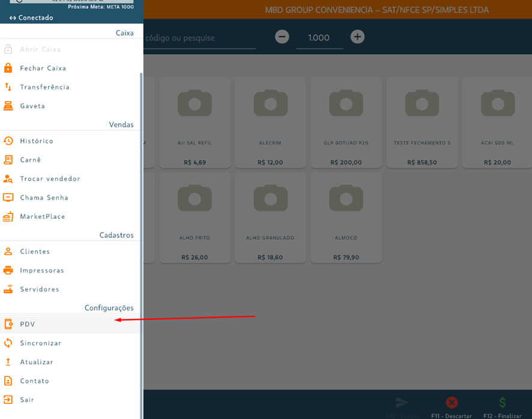Viewport: 532px width, 419px height.
Task: Click the Transferência arrows icon
Action: (8, 87)
